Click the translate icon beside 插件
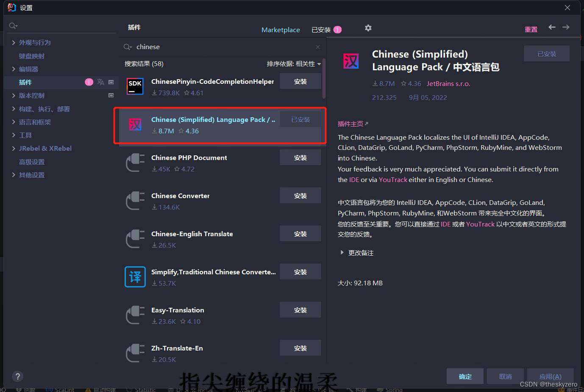This screenshot has height=392, width=584. point(100,82)
